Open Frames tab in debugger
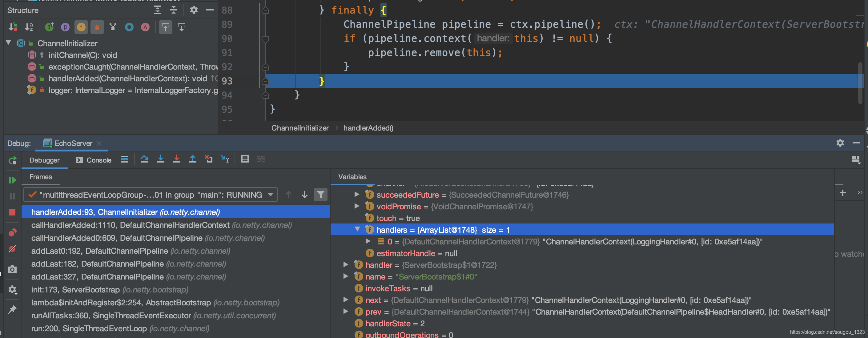The image size is (868, 338). coord(41,177)
